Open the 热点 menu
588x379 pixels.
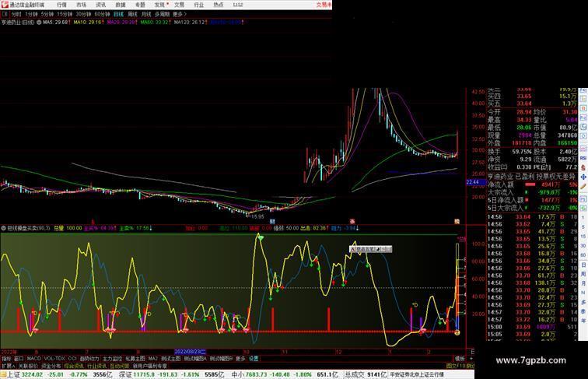[x=219, y=5]
